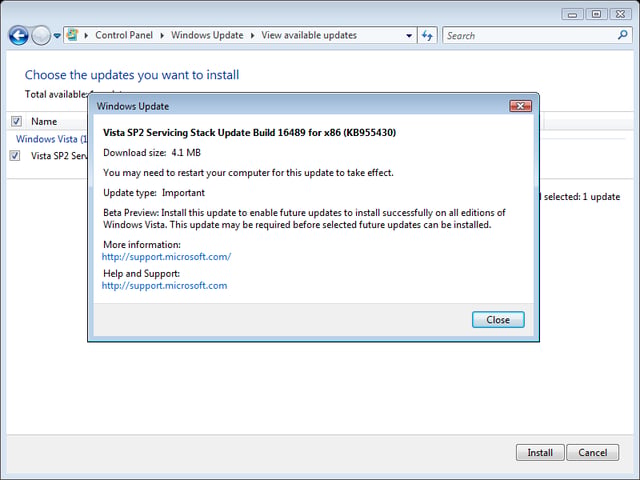The width and height of the screenshot is (640, 480).
Task: Expand arrow after Windows Update breadcrumb
Action: click(x=252, y=36)
